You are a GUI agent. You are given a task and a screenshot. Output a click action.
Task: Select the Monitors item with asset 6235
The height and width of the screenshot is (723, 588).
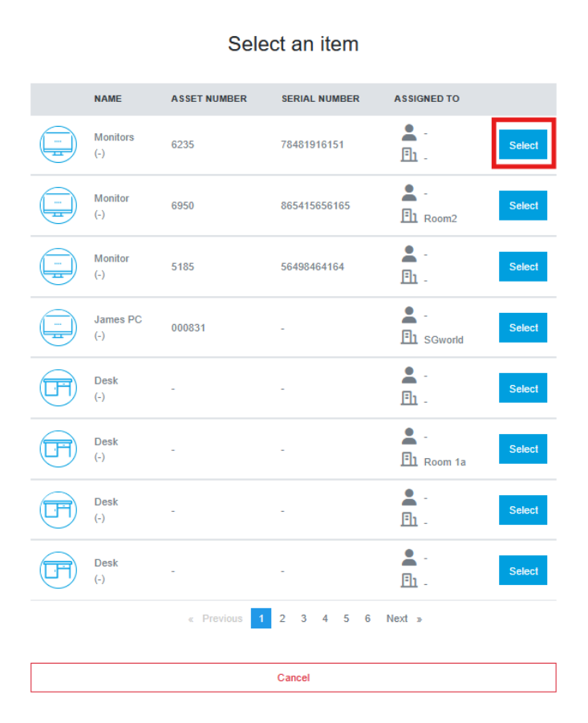tap(523, 145)
